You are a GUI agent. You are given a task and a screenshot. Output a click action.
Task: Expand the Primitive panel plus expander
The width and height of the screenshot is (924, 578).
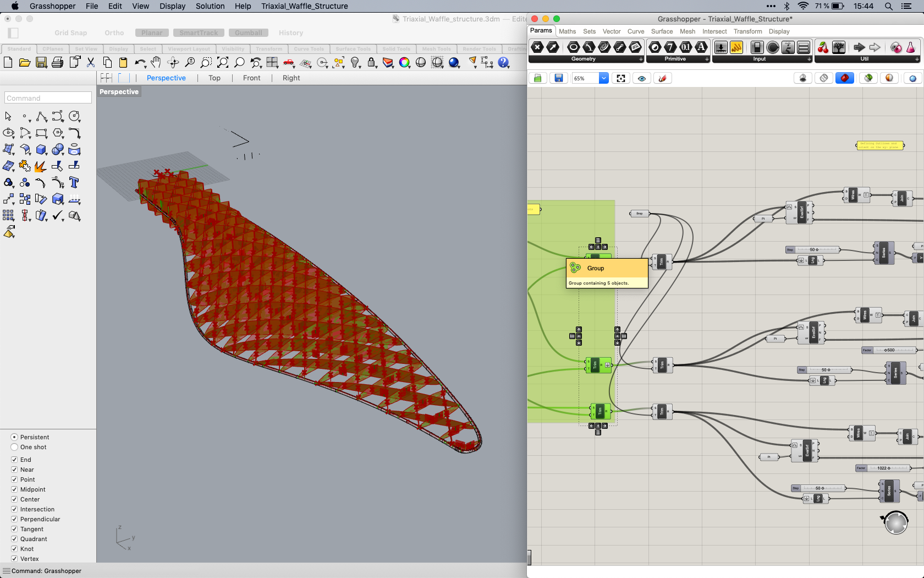pyautogui.click(x=707, y=59)
